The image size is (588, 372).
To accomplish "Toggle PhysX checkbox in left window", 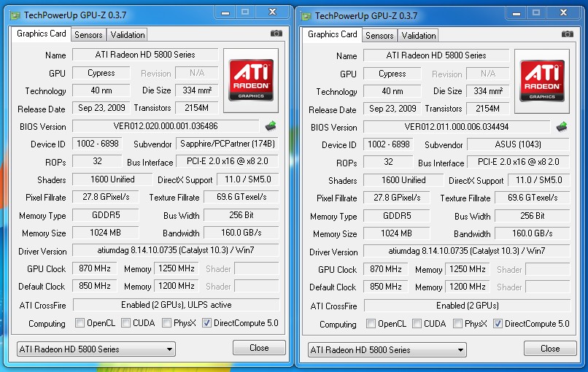I will [x=166, y=323].
